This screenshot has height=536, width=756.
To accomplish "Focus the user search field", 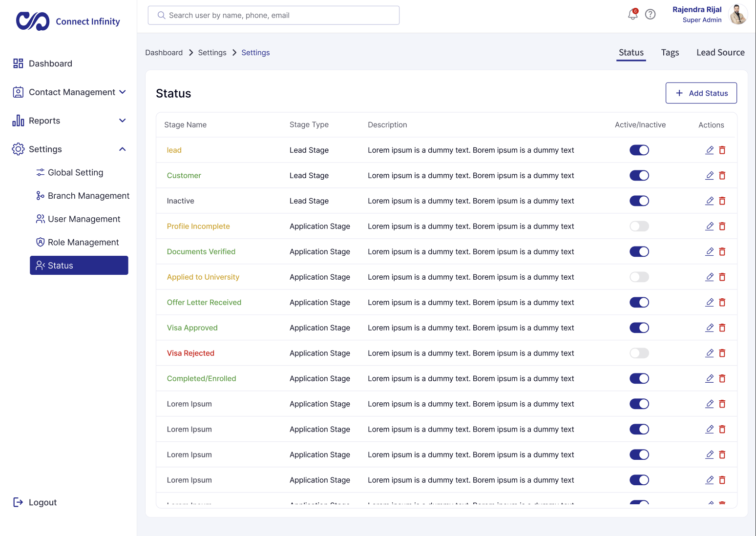I will point(273,15).
